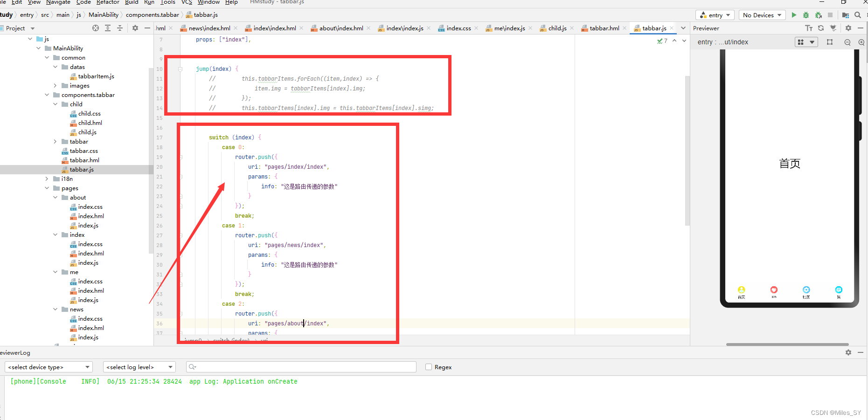Hide the PreviewerLog panel with minus icon
The width and height of the screenshot is (868, 420).
(x=861, y=352)
